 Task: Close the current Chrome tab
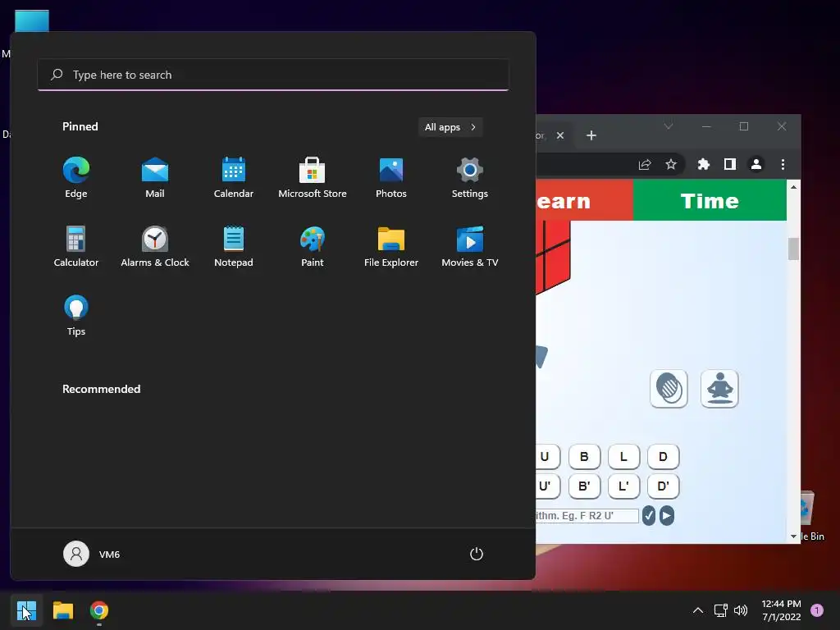point(560,135)
